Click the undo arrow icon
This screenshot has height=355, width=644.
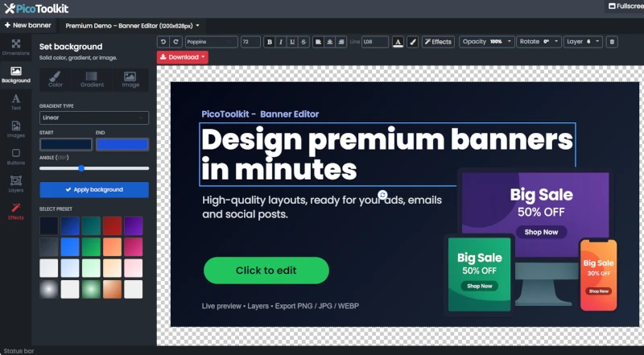tap(163, 42)
